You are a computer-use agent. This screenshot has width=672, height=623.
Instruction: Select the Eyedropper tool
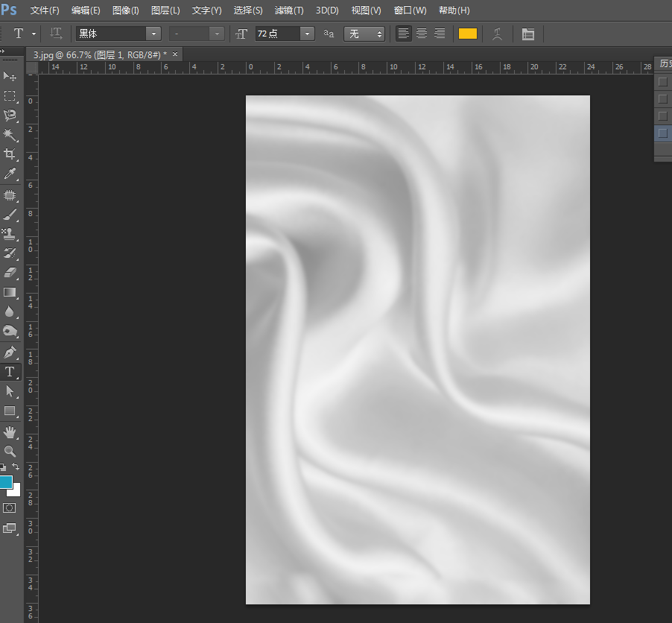pos(10,174)
